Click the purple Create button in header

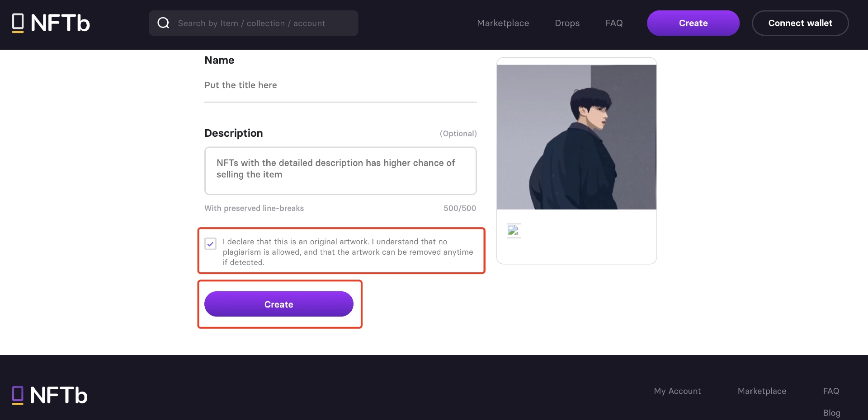(693, 23)
